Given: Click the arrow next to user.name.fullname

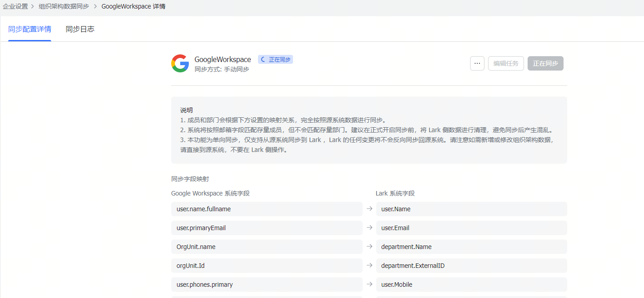Looking at the screenshot, I should coord(369,209).
